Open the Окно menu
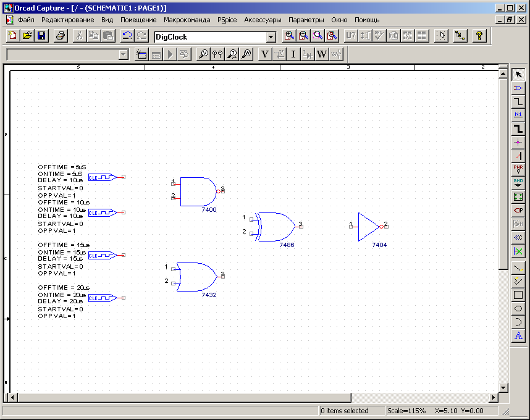 339,20
